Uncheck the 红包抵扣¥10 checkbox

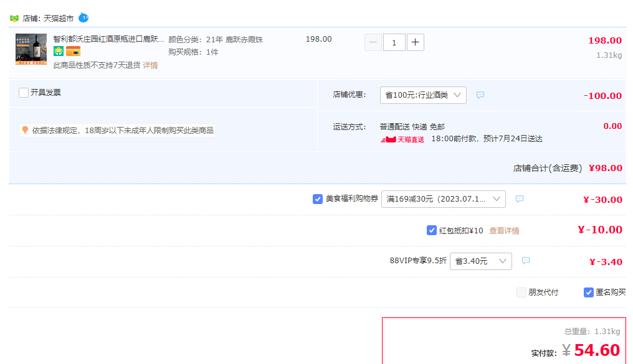(x=432, y=230)
